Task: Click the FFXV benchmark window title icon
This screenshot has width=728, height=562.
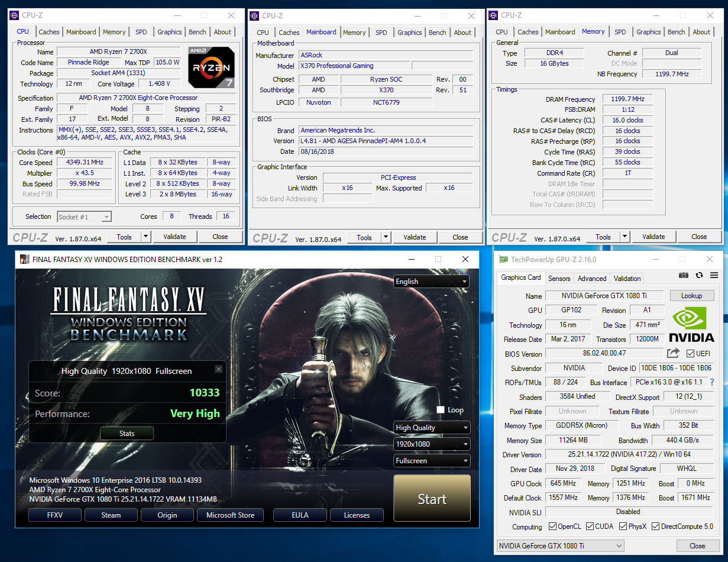Action: point(24,259)
